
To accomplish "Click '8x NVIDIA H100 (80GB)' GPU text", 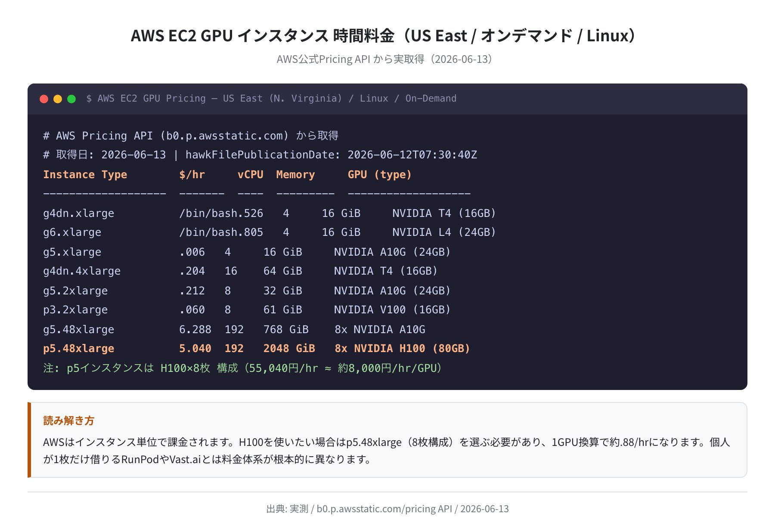I will click(402, 349).
